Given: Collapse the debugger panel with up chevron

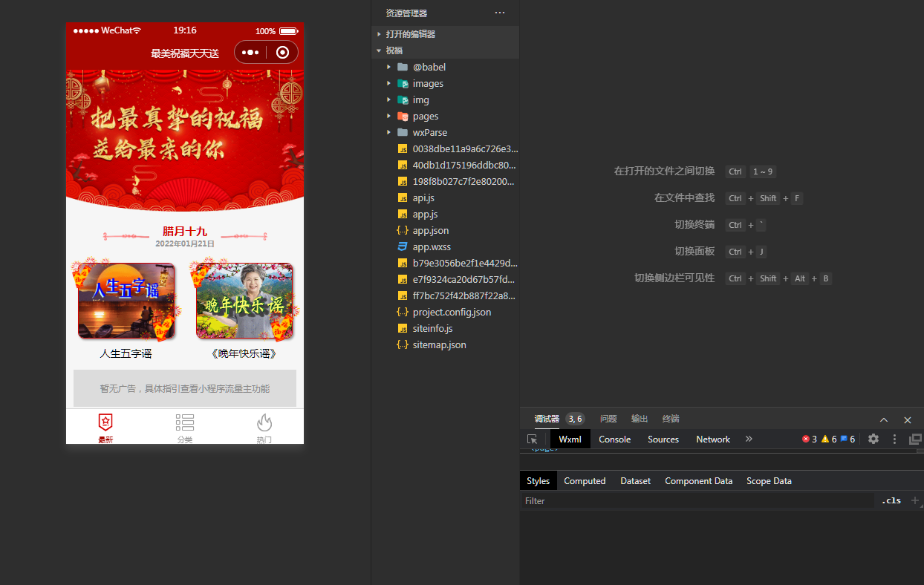Looking at the screenshot, I should click(884, 419).
